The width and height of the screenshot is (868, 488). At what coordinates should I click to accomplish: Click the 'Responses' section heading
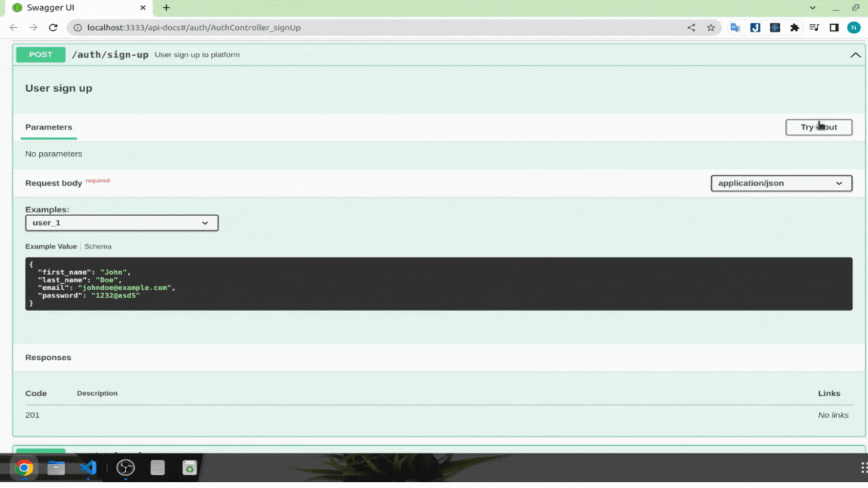pyautogui.click(x=48, y=358)
